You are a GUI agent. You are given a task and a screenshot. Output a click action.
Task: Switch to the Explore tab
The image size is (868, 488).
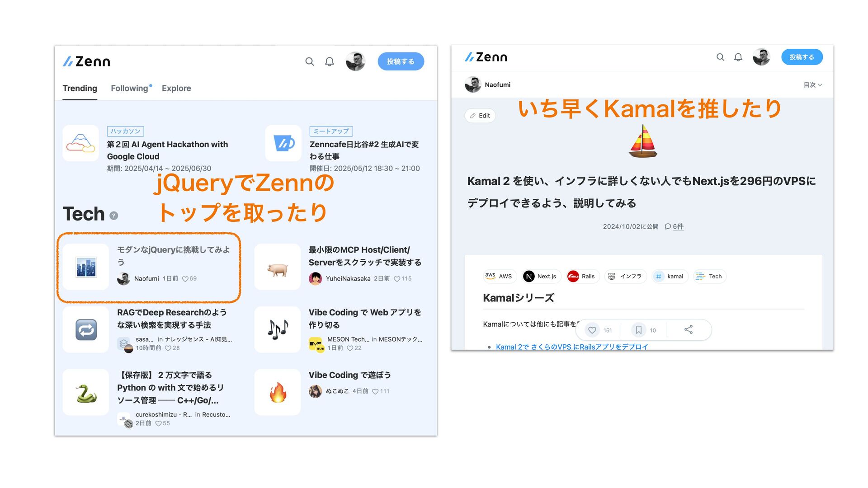click(176, 88)
